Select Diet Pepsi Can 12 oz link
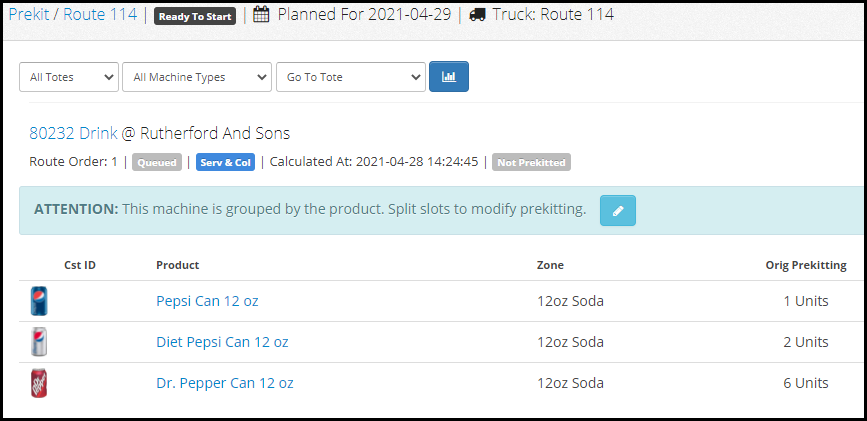Image resolution: width=867 pixels, height=421 pixels. [x=222, y=342]
